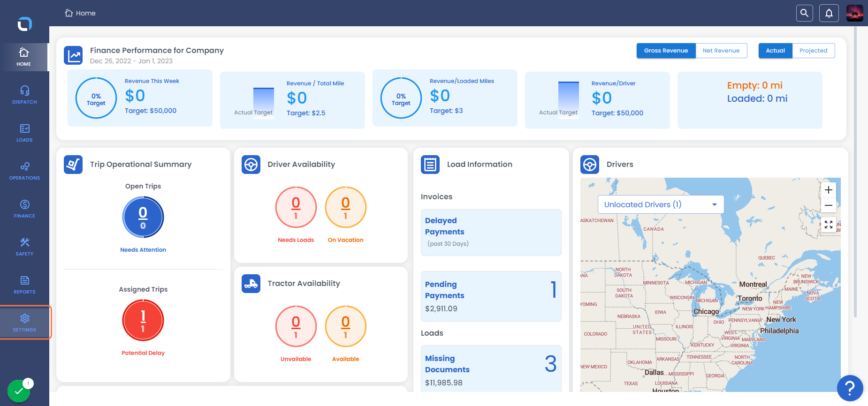This screenshot has height=406, width=868.
Task: Open the Dispatch section in sidebar
Action: click(x=24, y=95)
